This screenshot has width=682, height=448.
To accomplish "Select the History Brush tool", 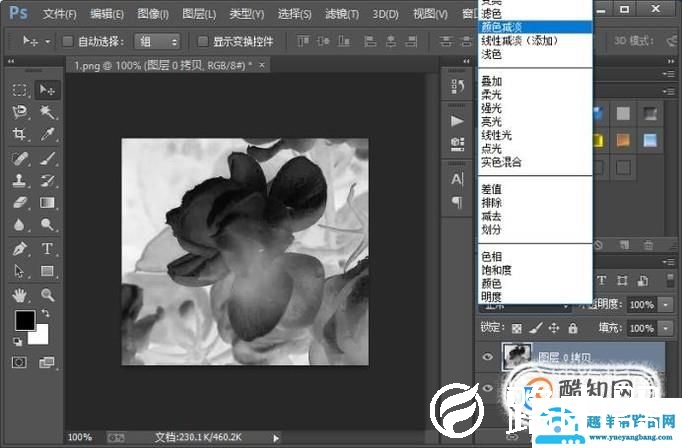I will pyautogui.click(x=47, y=181).
